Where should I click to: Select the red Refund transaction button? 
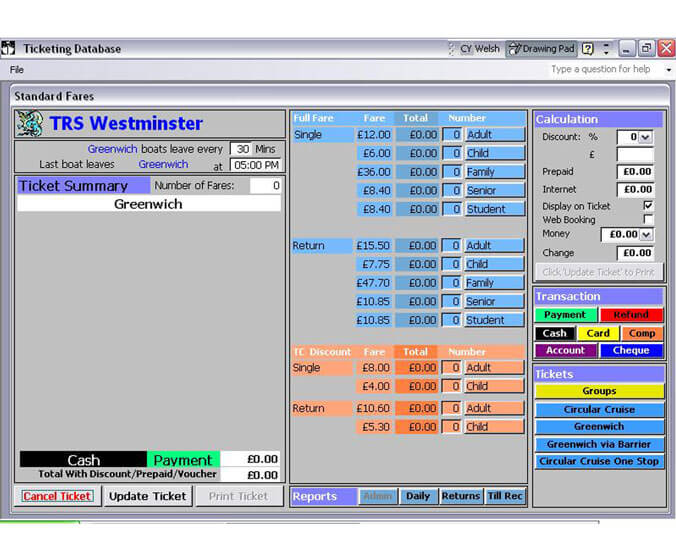coord(631,315)
